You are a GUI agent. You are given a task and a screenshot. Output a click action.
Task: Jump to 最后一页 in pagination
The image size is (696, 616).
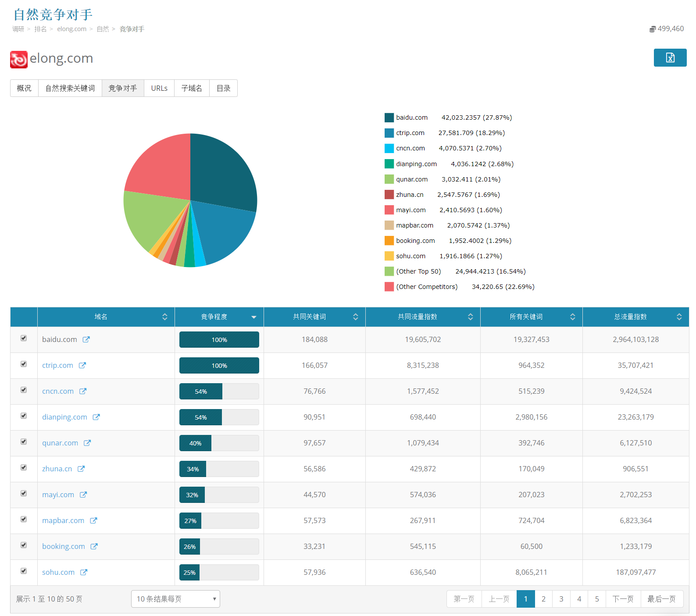click(662, 599)
